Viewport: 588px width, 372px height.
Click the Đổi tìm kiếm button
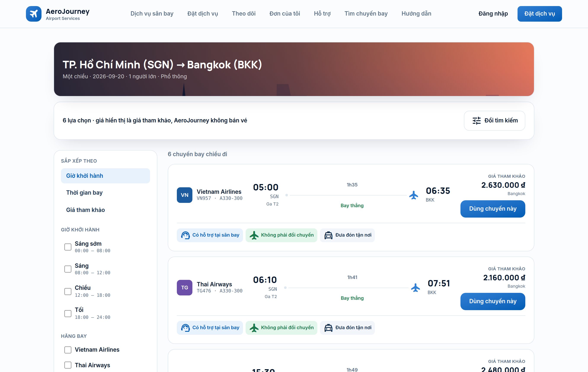pos(494,121)
